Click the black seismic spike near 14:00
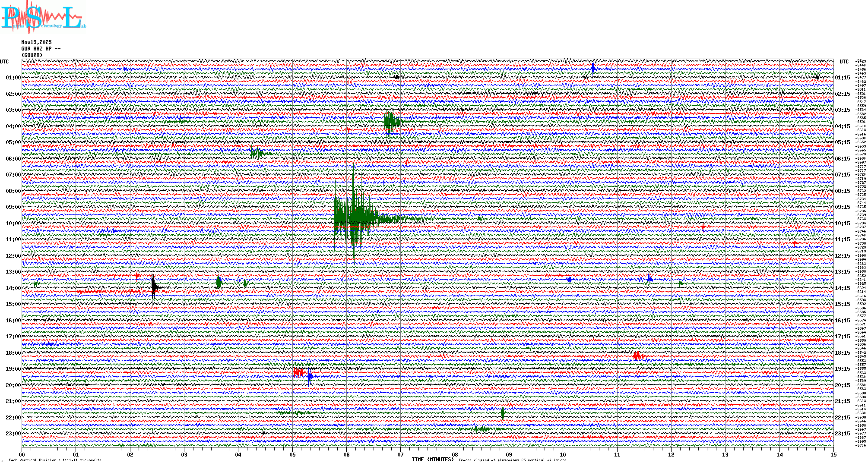Viewport: 868px width, 466px height. [x=154, y=286]
